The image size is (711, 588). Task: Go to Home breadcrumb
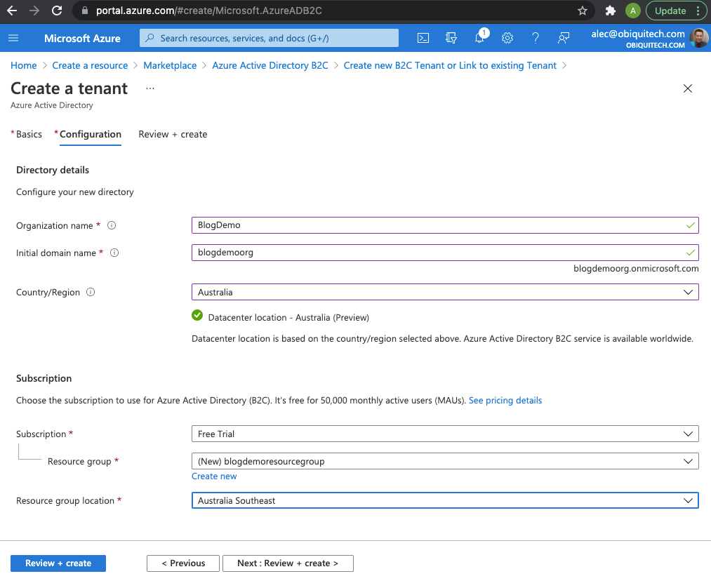click(24, 65)
